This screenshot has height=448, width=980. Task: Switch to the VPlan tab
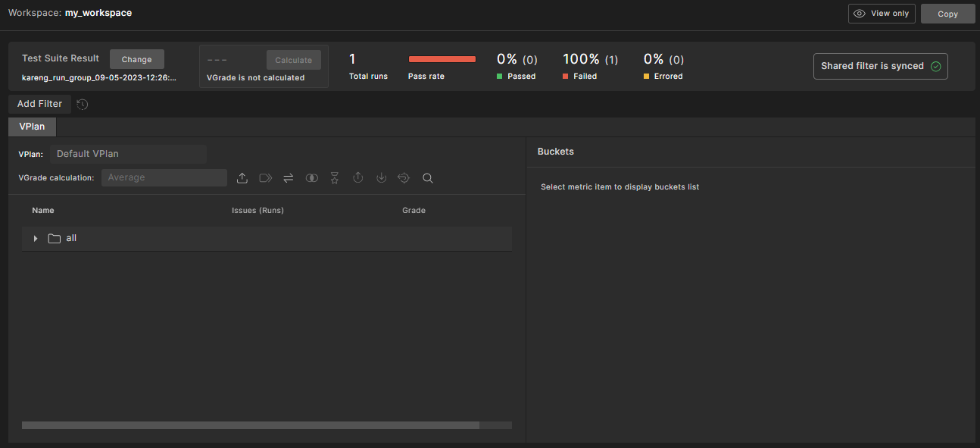[x=32, y=127]
